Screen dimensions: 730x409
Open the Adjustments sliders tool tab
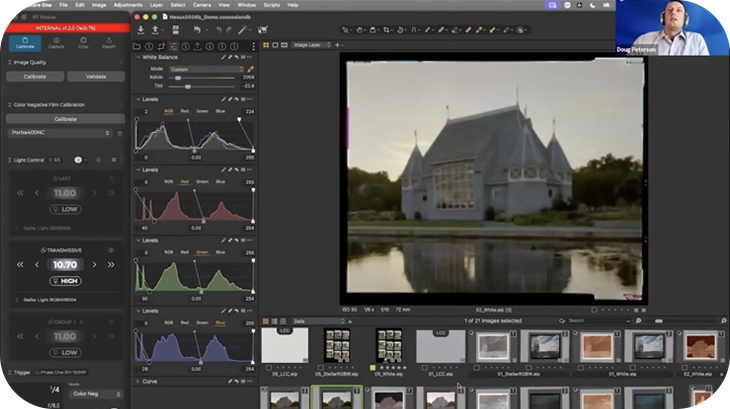pos(173,46)
